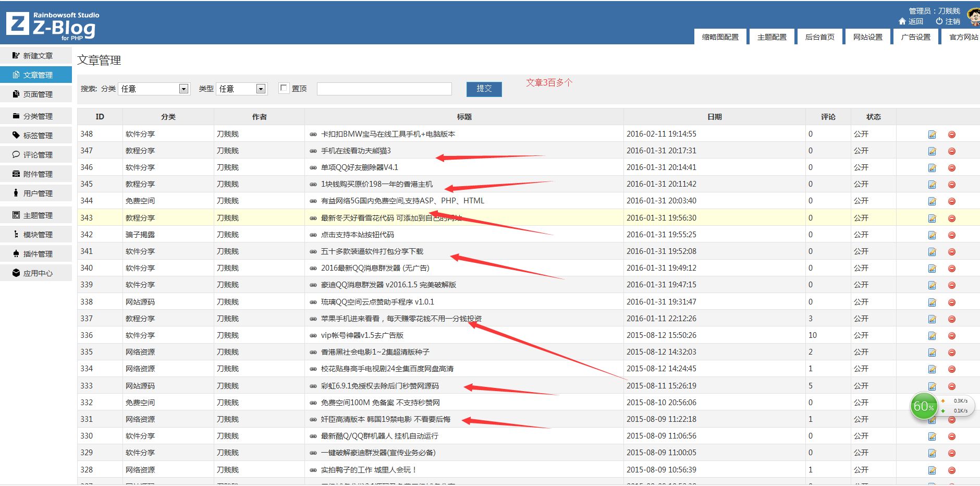Open link icon beside article 345 title

[313, 185]
